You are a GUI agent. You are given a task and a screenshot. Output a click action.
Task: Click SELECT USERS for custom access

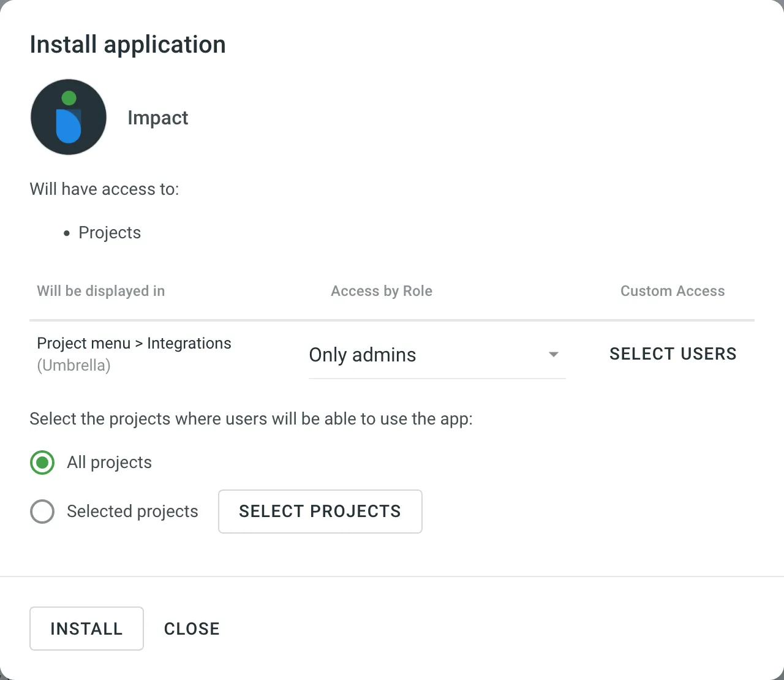coord(673,353)
